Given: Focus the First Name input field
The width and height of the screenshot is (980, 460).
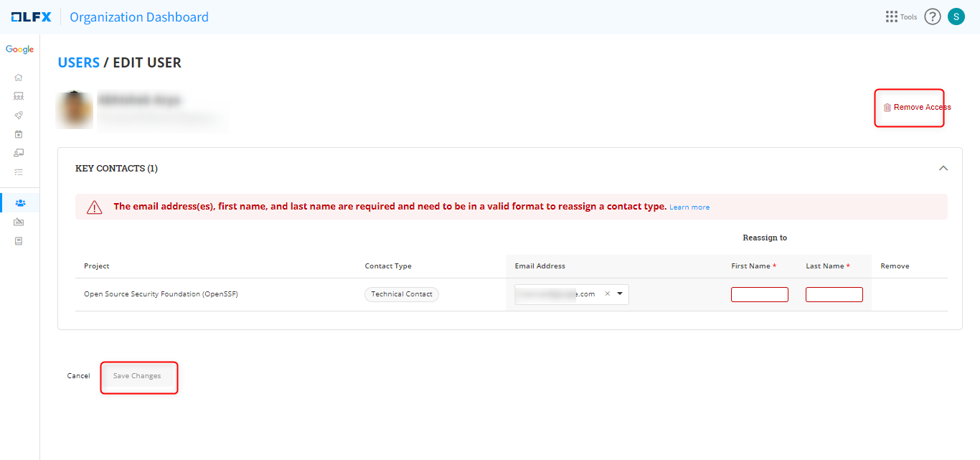Looking at the screenshot, I should 759,295.
